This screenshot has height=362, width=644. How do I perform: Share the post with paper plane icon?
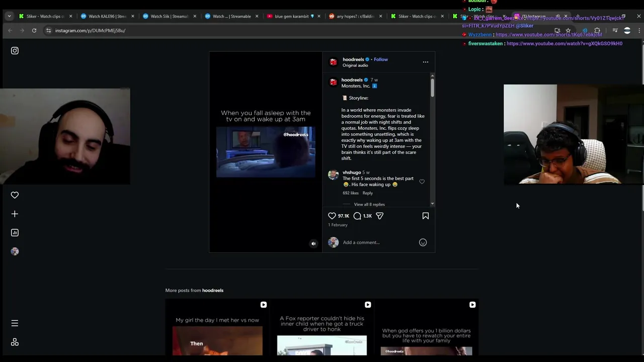380,216
